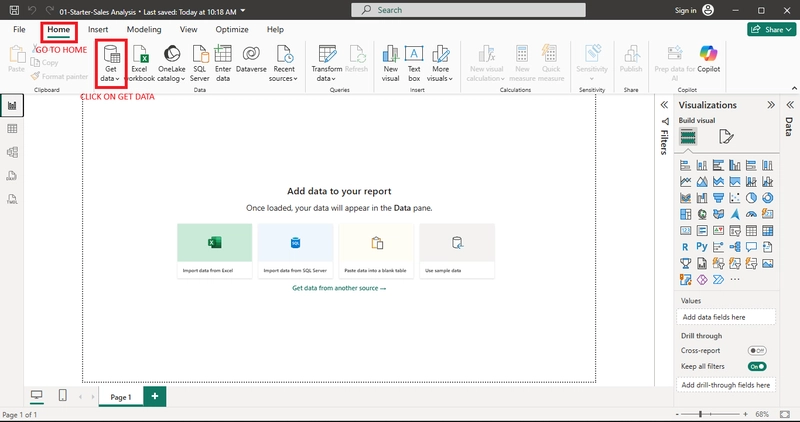Click the Dataverse icon in the ribbon
Viewport: 800px width, 422px height.
click(x=251, y=59)
